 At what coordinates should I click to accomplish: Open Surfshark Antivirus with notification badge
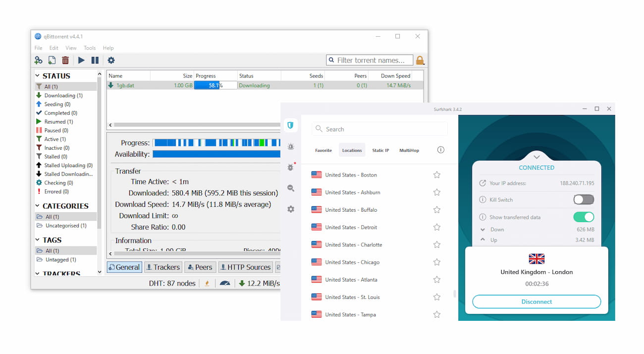coord(291,167)
